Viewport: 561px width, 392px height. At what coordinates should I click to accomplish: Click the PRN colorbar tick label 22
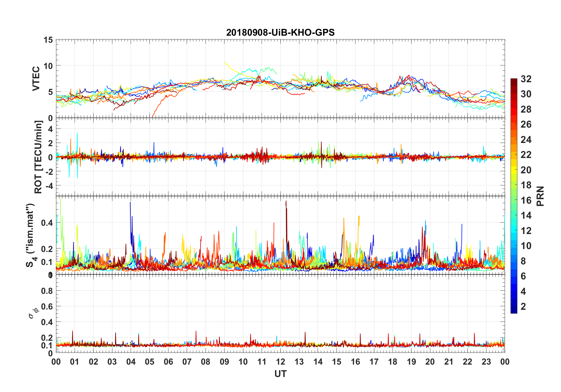[x=526, y=155]
